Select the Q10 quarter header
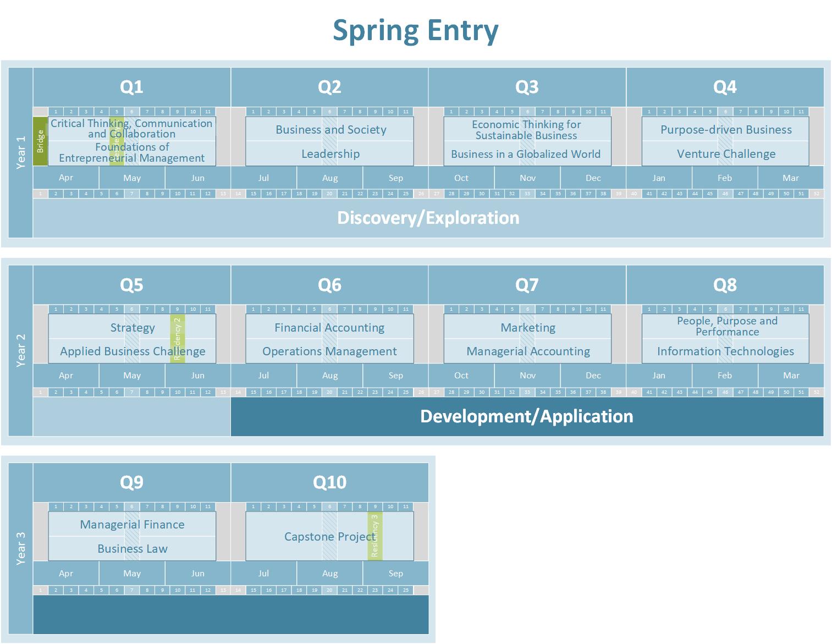832x644 pixels. click(x=330, y=482)
